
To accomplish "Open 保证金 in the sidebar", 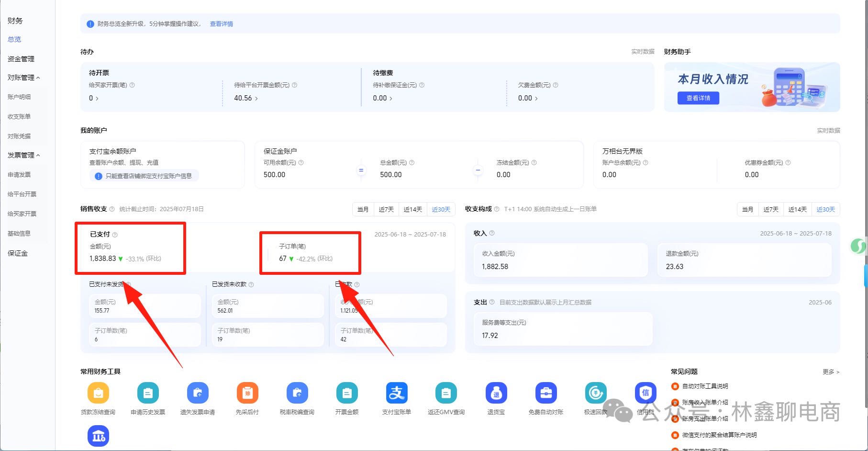I will click(x=18, y=253).
